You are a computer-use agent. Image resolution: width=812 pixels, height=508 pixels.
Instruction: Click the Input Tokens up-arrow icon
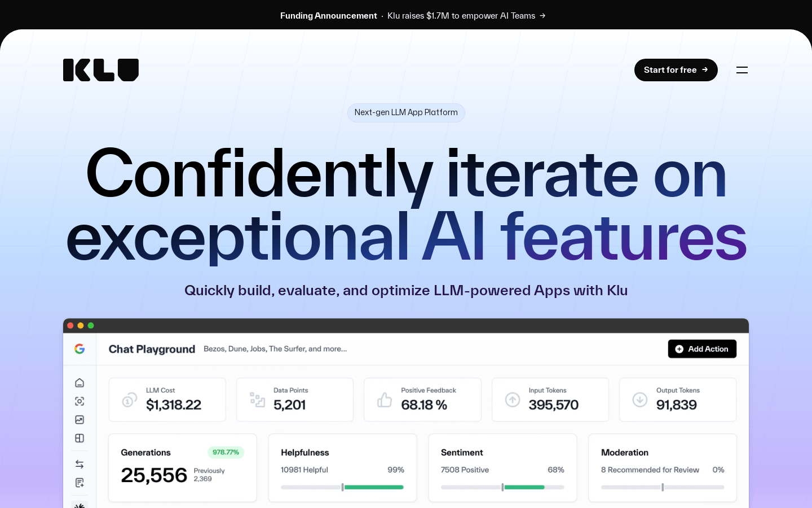[513, 400]
